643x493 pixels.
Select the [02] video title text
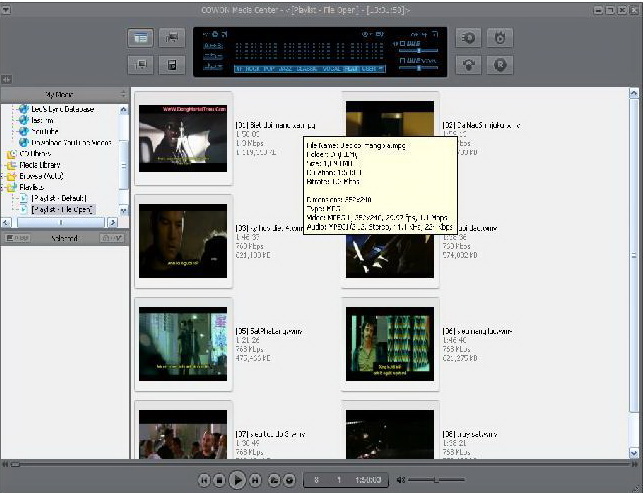click(481, 125)
